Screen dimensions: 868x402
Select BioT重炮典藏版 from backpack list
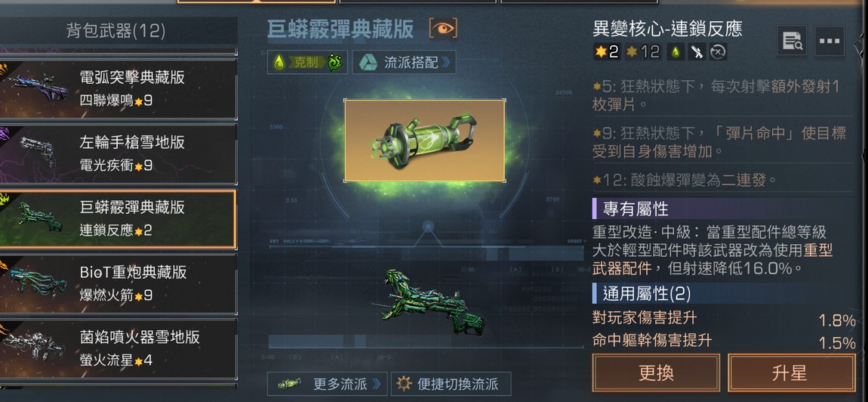pyautogui.click(x=118, y=283)
